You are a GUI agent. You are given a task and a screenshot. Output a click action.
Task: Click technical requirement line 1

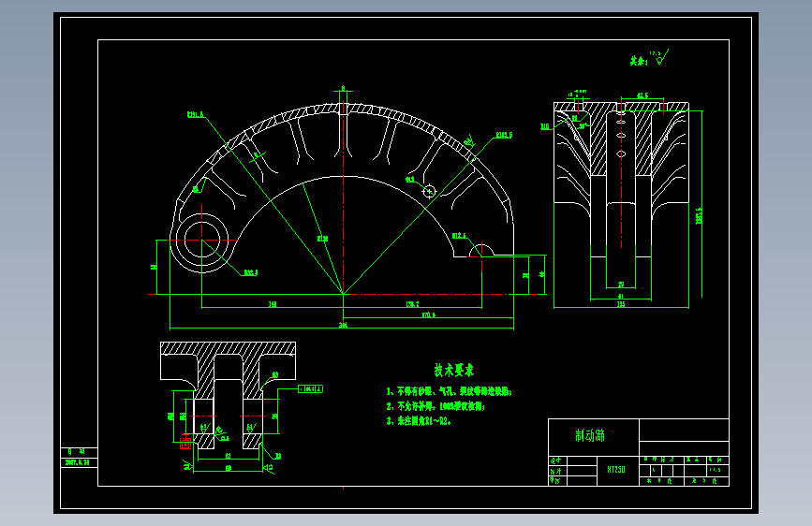pyautogui.click(x=449, y=391)
